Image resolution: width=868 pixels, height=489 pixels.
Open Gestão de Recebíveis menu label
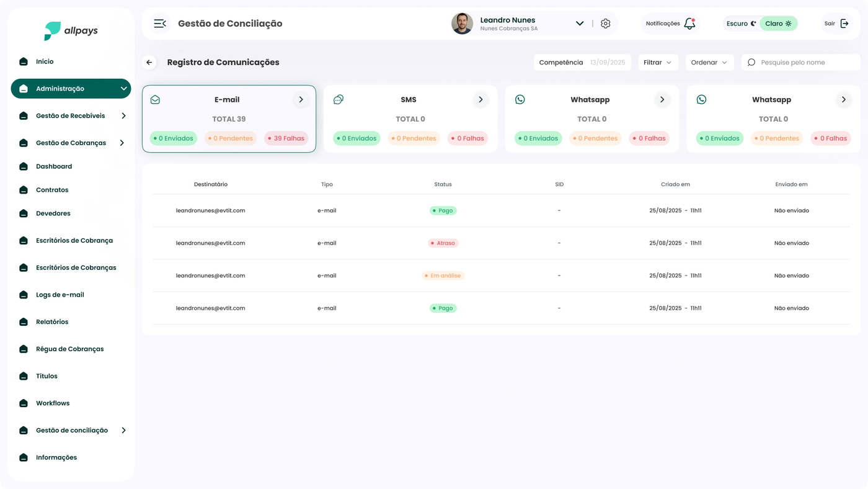point(70,116)
